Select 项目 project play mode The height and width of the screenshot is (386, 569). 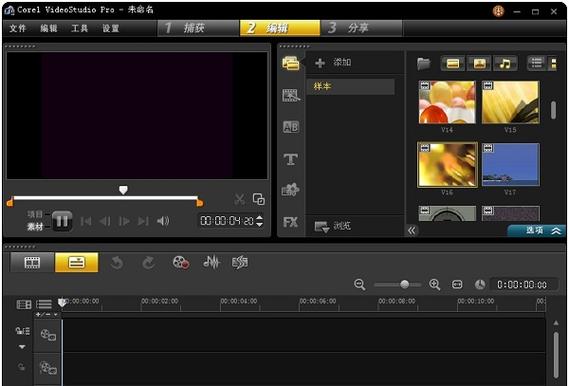35,214
